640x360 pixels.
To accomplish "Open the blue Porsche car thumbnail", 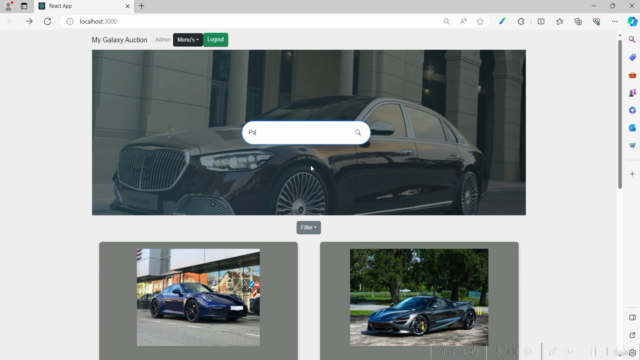I will (198, 298).
